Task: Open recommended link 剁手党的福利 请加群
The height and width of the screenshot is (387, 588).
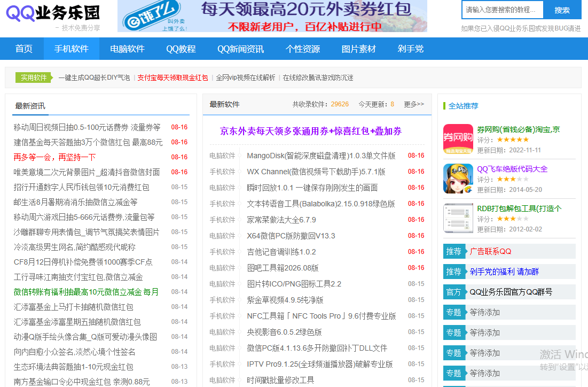Action: (504, 272)
